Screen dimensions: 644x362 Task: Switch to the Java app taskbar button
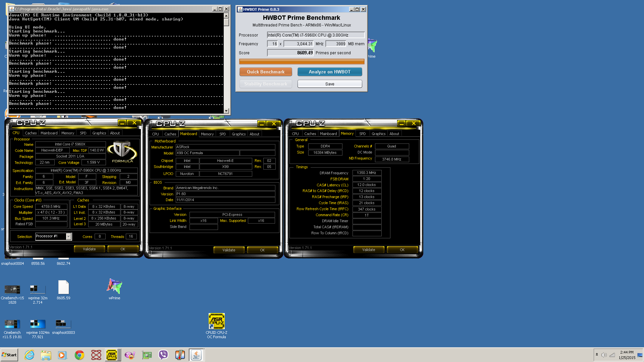pos(196,355)
